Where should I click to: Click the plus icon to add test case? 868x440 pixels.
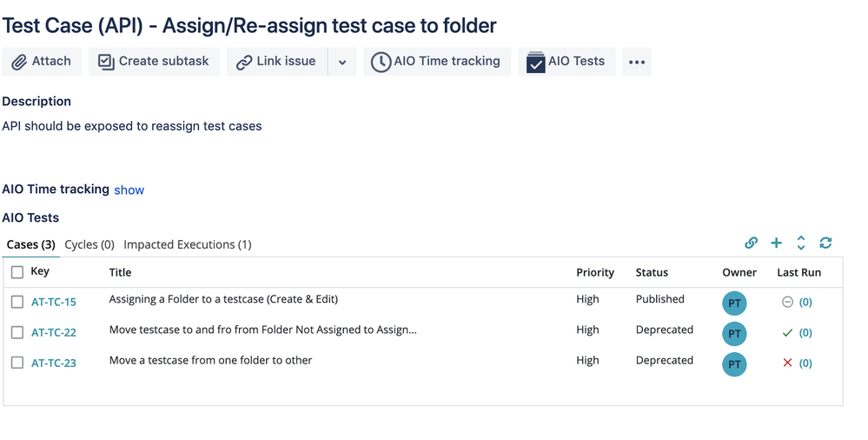(x=776, y=243)
